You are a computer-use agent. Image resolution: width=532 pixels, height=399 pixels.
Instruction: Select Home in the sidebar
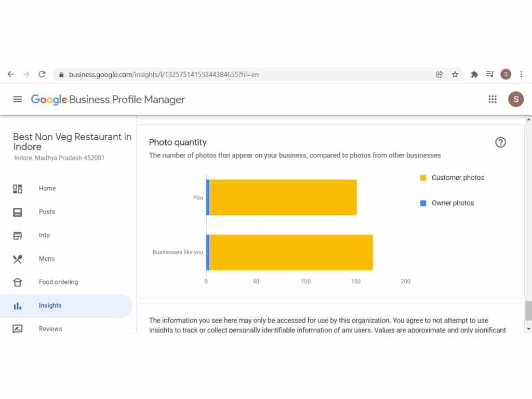(x=47, y=189)
